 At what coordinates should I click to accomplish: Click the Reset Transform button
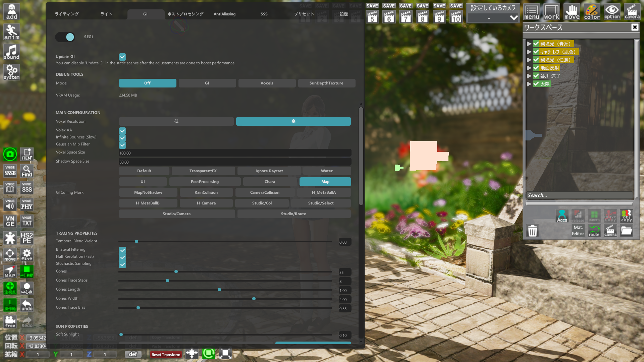coord(166,355)
